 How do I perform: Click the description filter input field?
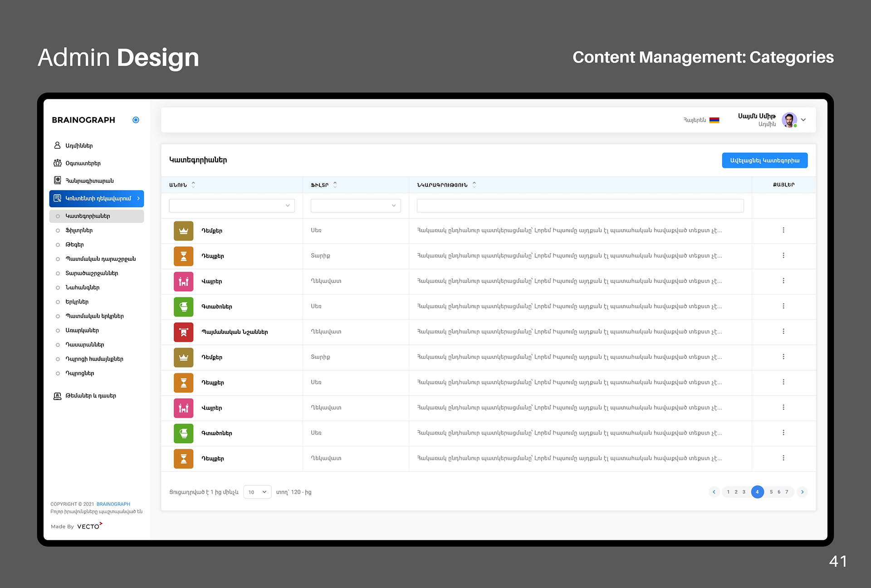pos(580,206)
